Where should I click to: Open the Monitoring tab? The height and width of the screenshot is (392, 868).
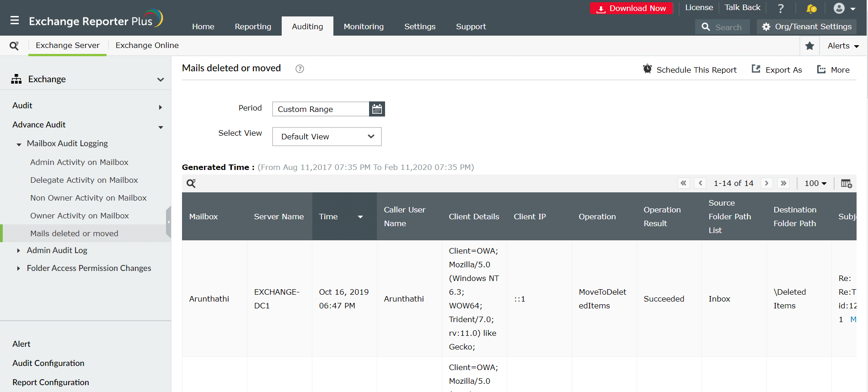pyautogui.click(x=364, y=26)
